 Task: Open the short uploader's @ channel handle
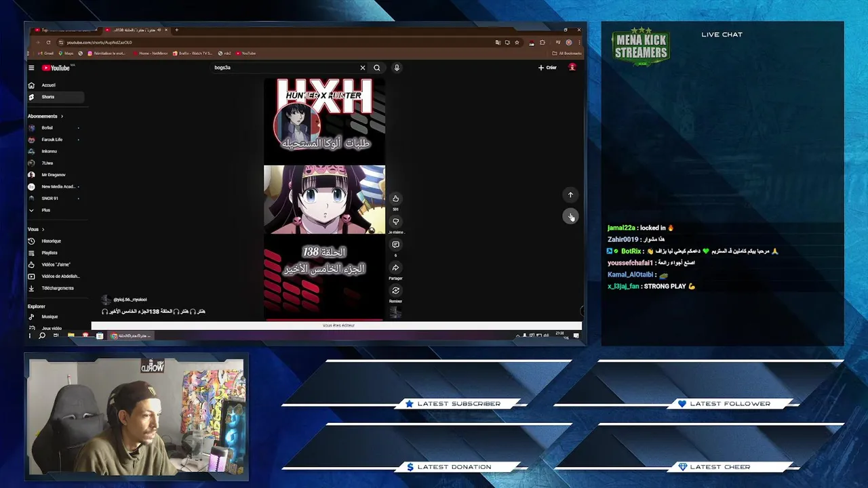pyautogui.click(x=130, y=300)
